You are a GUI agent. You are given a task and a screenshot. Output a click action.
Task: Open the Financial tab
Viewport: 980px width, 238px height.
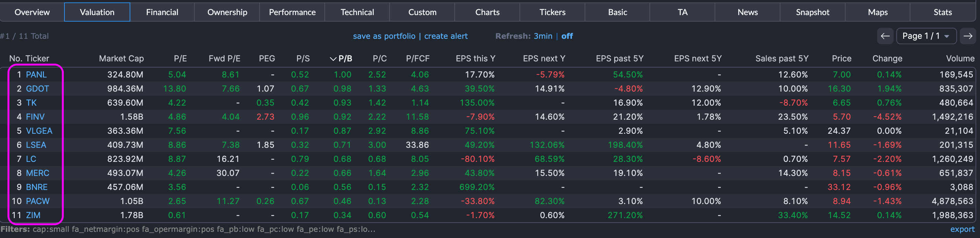162,12
